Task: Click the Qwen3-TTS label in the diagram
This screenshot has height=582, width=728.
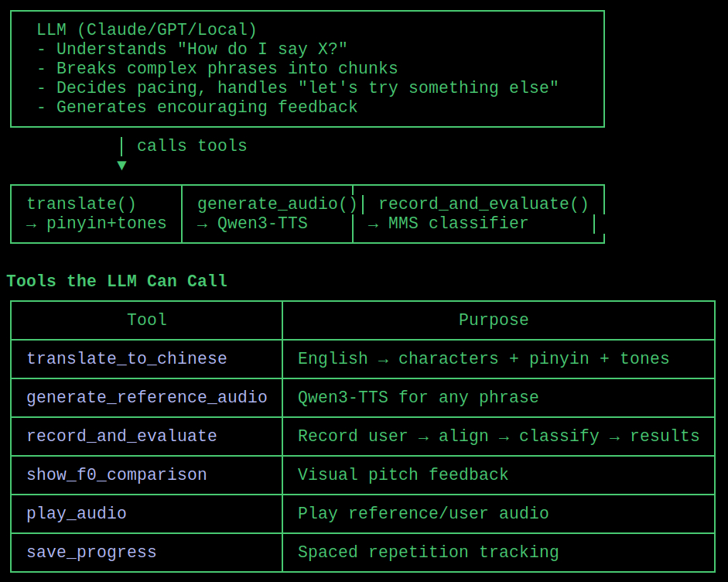Action: [262, 224]
